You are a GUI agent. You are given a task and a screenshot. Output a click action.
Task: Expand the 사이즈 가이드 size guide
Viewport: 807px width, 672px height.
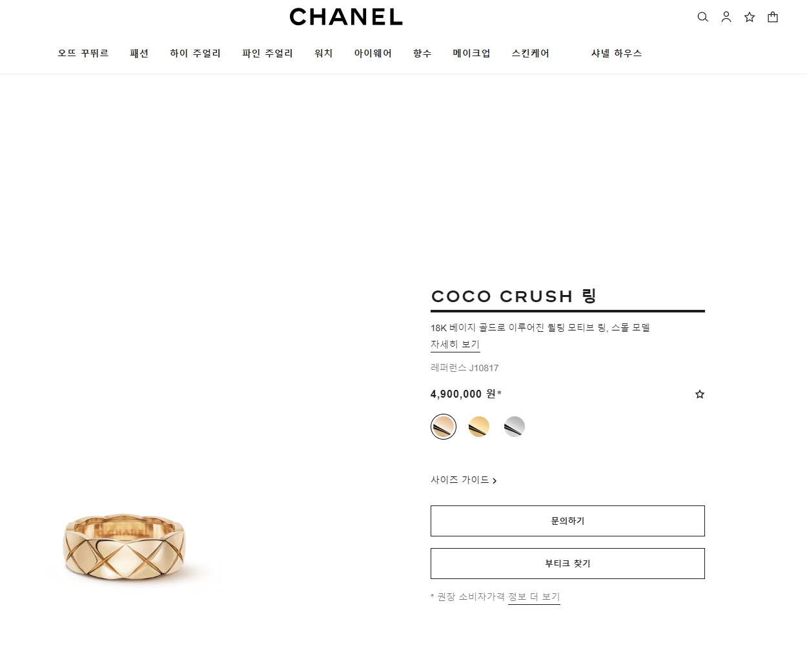tap(464, 480)
